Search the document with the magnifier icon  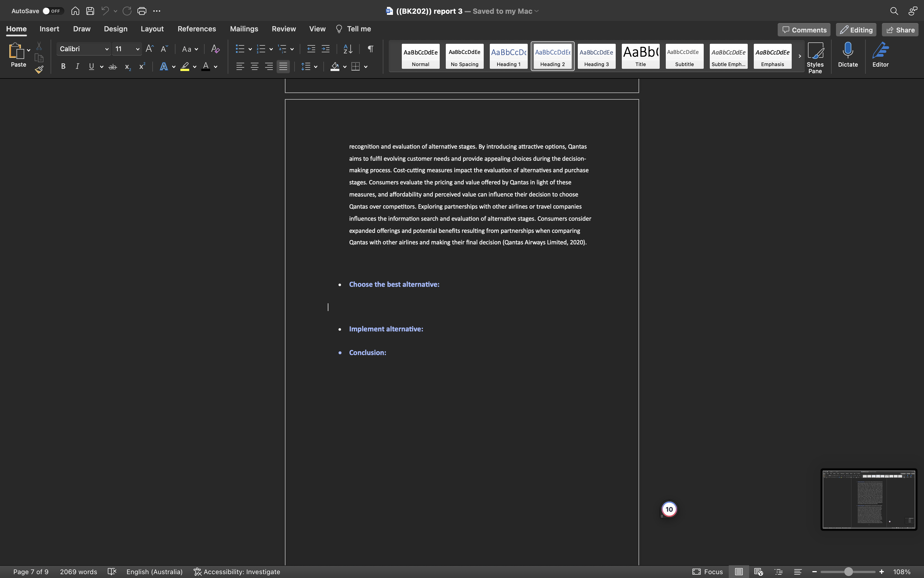[x=894, y=11]
